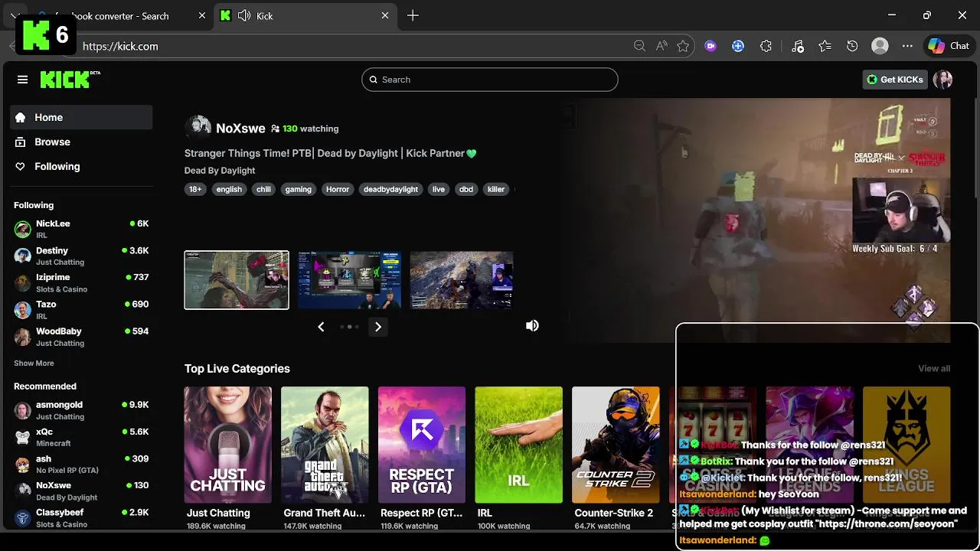Open Tazo in the Following list
The width and height of the screenshot is (980, 551).
pyautogui.click(x=81, y=310)
